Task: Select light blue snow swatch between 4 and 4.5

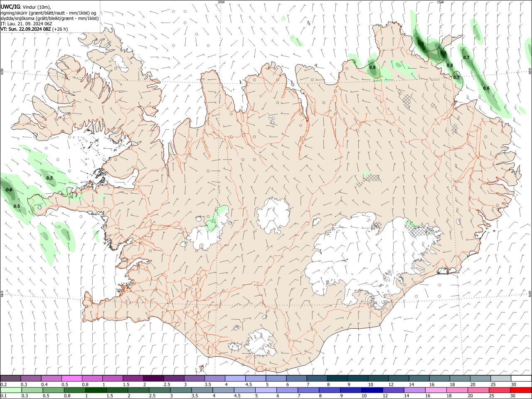Action: click(235, 379)
